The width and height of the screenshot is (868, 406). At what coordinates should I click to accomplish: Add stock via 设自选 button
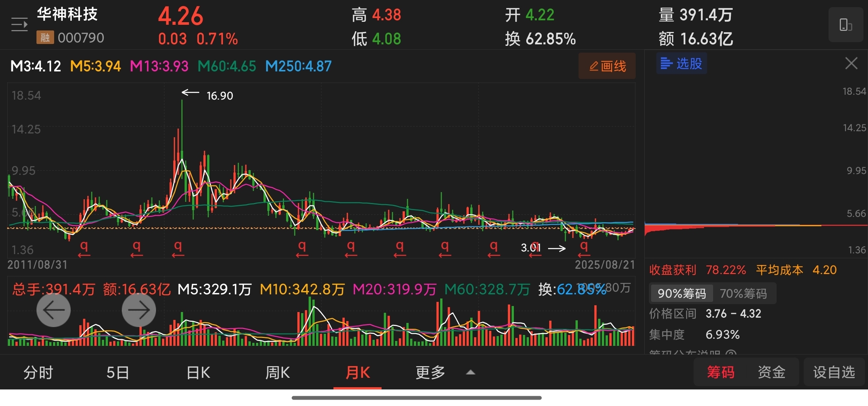coord(834,372)
